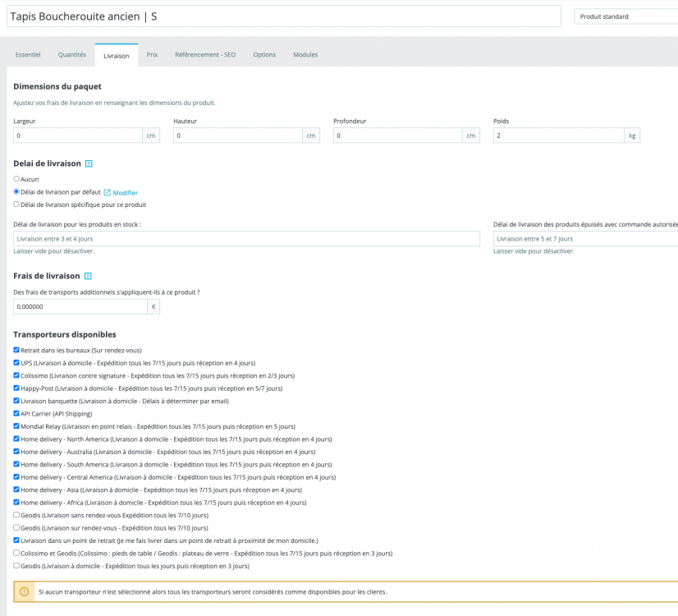Uncheck Home delivery - Central America
The height and width of the screenshot is (616, 678).
pyautogui.click(x=16, y=476)
